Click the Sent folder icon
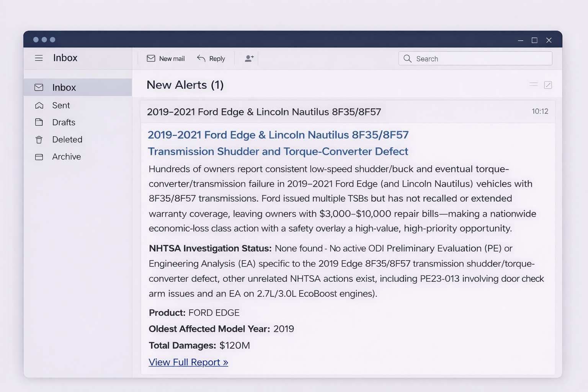This screenshot has width=588, height=392. 39,105
